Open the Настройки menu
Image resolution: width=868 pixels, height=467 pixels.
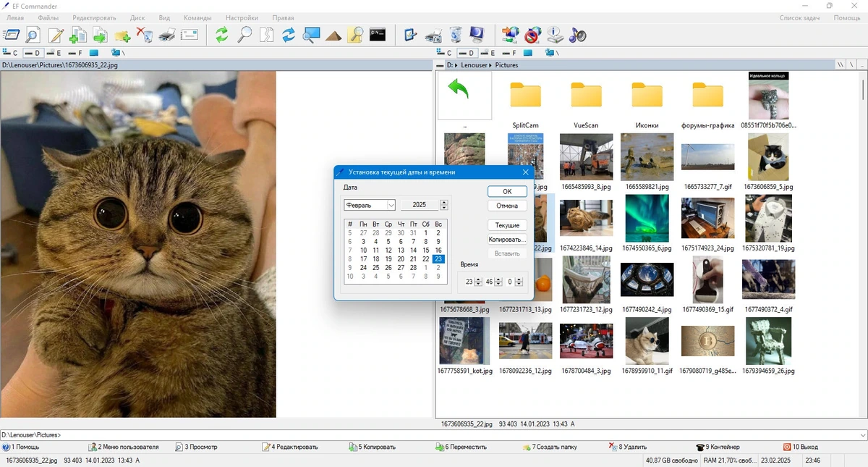[x=242, y=17]
